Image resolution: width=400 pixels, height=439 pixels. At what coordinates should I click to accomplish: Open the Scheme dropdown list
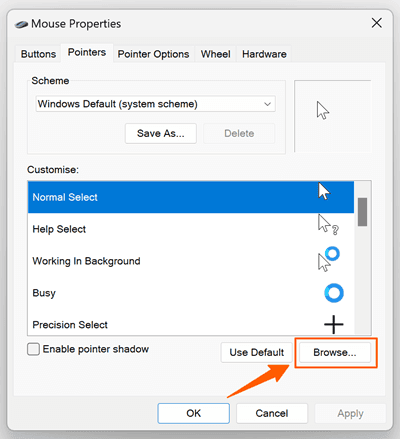click(156, 104)
